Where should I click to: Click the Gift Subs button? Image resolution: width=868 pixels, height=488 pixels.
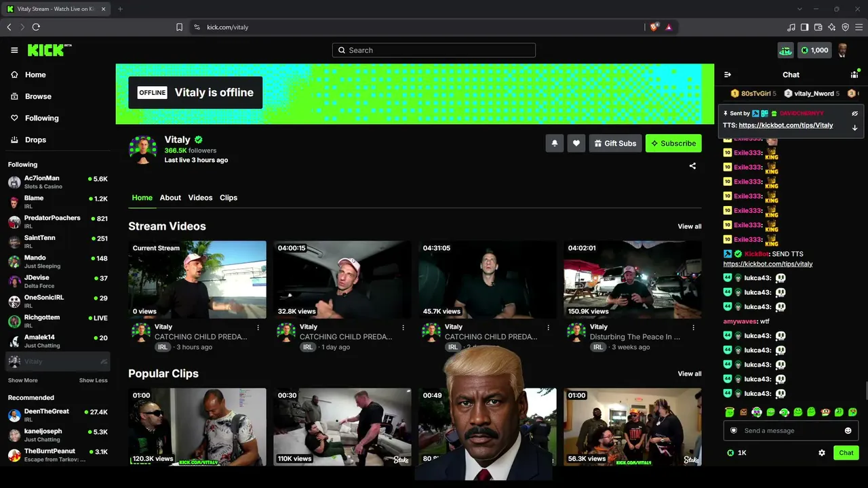(615, 143)
